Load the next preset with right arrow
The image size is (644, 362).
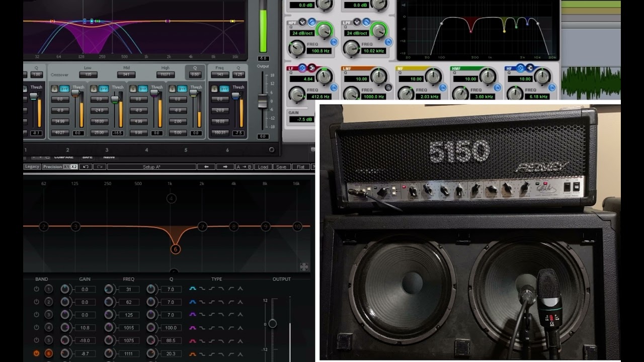tap(225, 167)
